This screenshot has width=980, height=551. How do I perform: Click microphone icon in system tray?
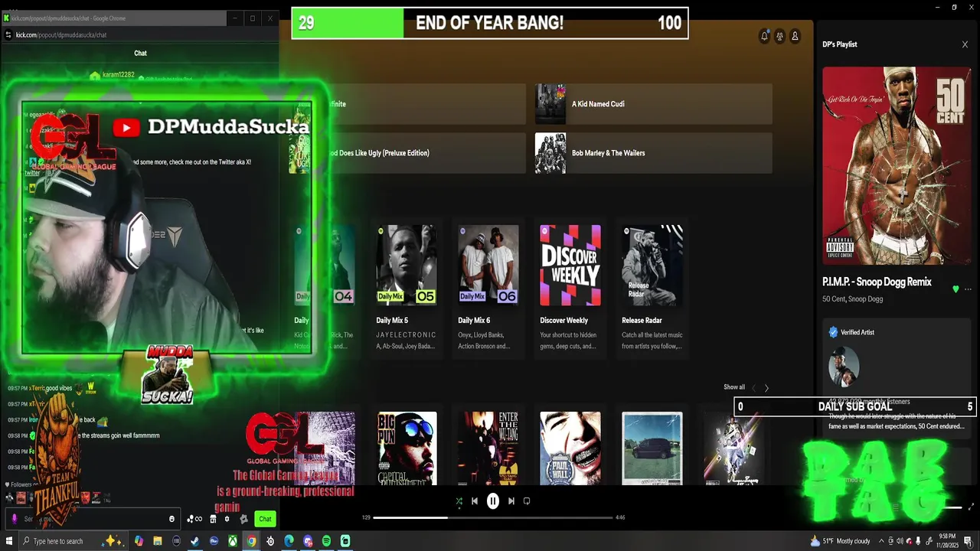[x=918, y=541]
